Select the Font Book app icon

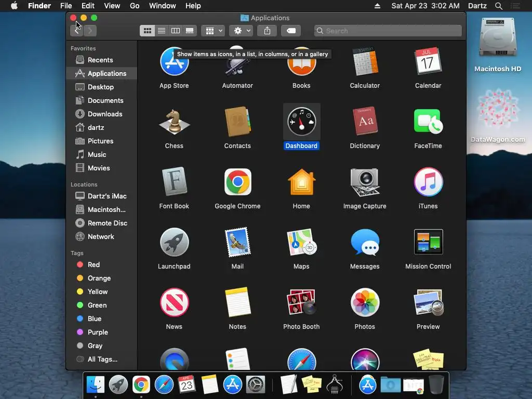[x=174, y=181]
